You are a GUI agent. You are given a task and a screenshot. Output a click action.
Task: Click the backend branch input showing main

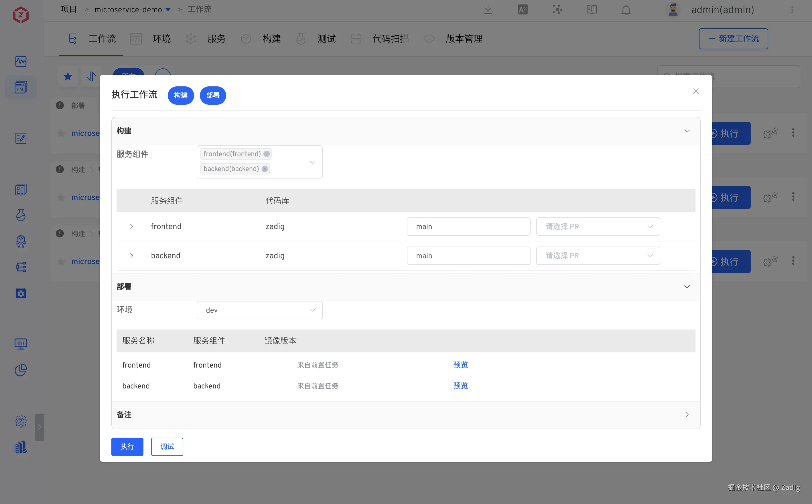point(468,256)
